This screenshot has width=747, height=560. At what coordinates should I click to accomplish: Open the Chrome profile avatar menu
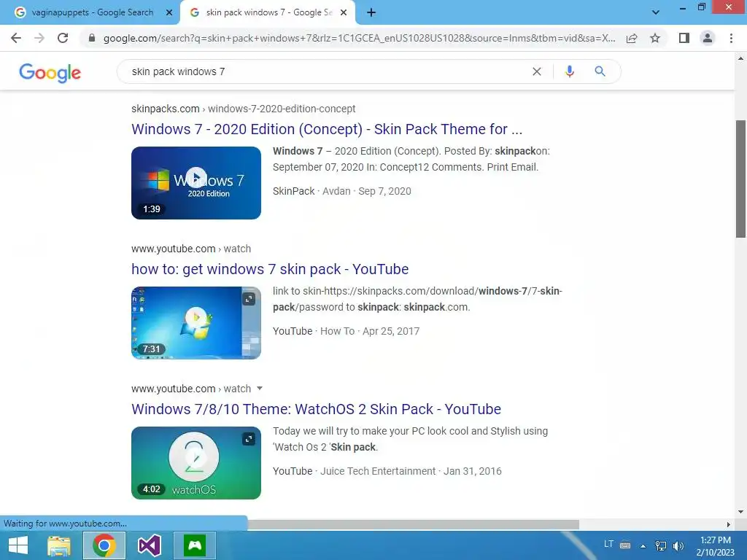[708, 38]
